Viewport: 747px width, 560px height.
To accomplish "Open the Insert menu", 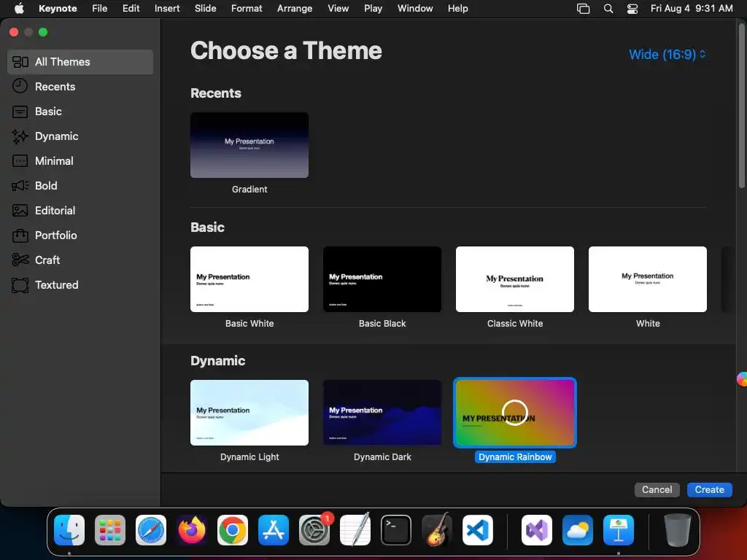I will click(167, 8).
